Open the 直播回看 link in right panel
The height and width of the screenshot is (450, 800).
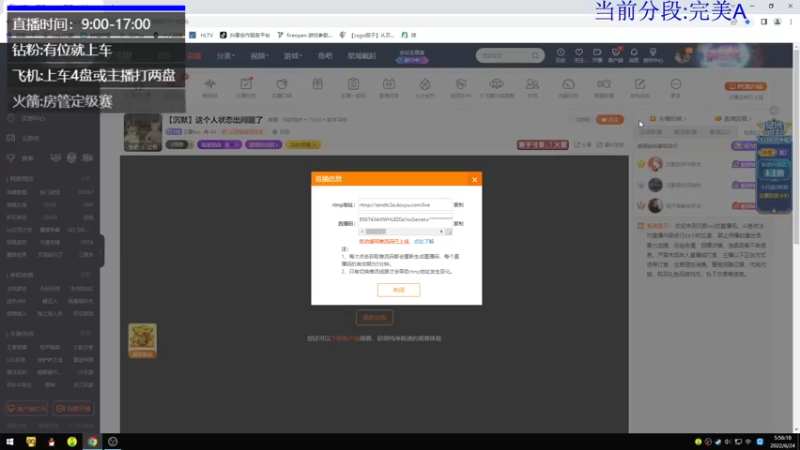pos(734,119)
